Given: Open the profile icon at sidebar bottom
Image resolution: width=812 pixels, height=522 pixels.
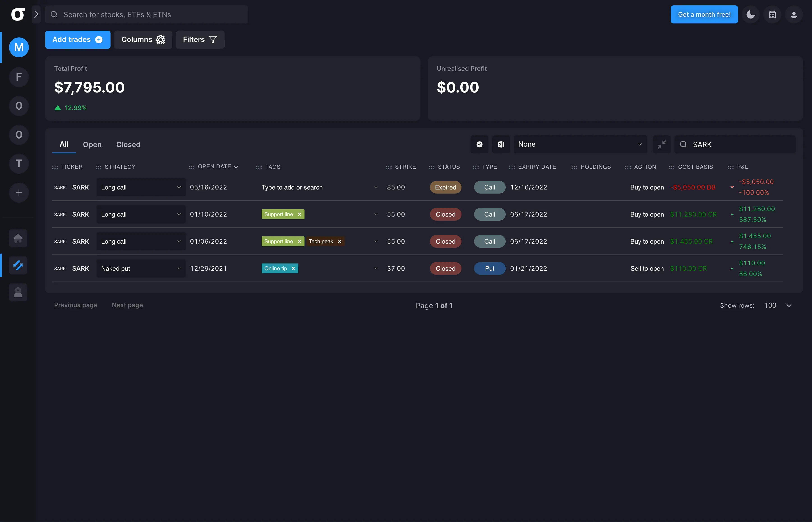Looking at the screenshot, I should click(x=18, y=292).
